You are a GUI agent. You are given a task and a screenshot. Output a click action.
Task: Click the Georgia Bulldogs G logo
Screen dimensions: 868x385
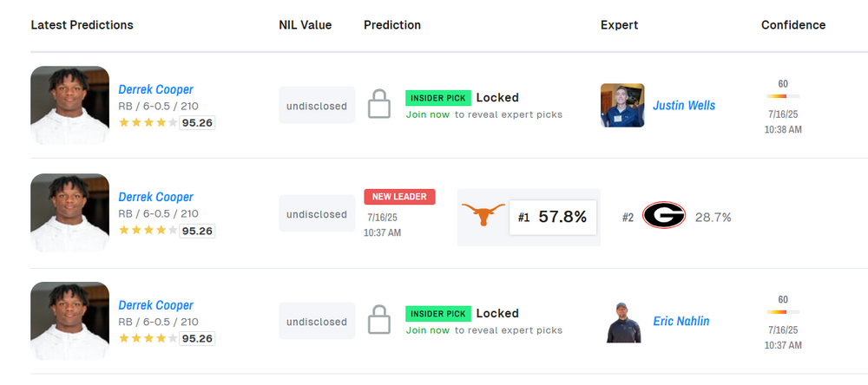pos(664,216)
